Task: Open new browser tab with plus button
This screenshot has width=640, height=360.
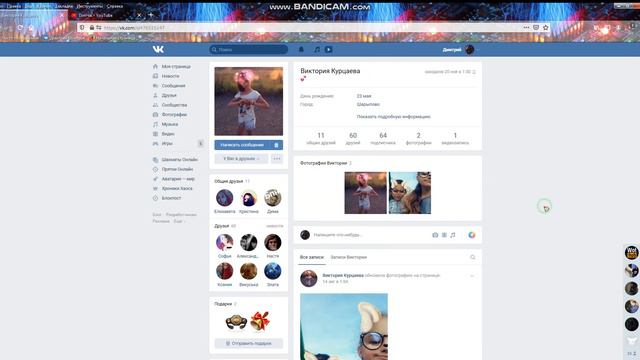Action: click(x=151, y=15)
